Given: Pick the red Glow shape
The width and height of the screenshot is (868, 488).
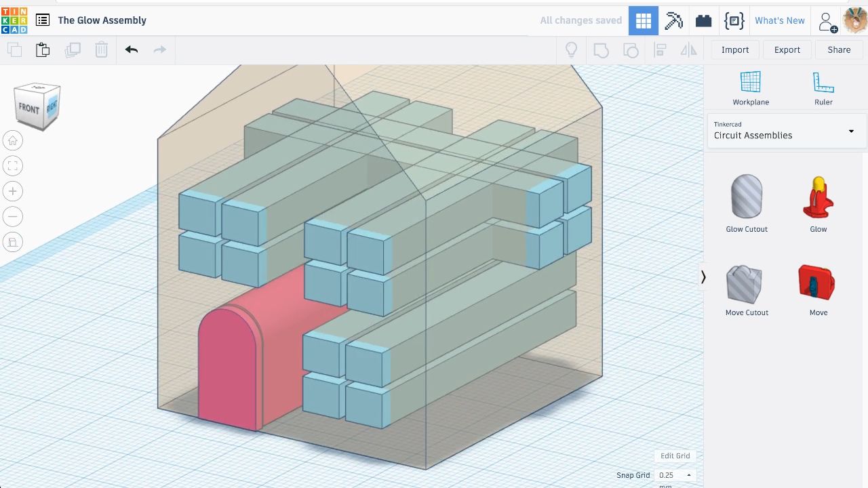Looking at the screenshot, I should 818,204.
